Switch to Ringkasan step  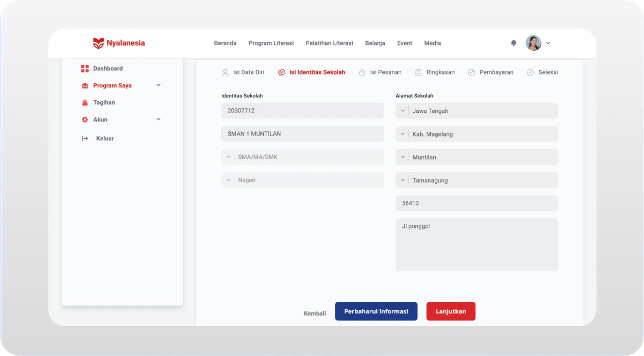point(440,72)
